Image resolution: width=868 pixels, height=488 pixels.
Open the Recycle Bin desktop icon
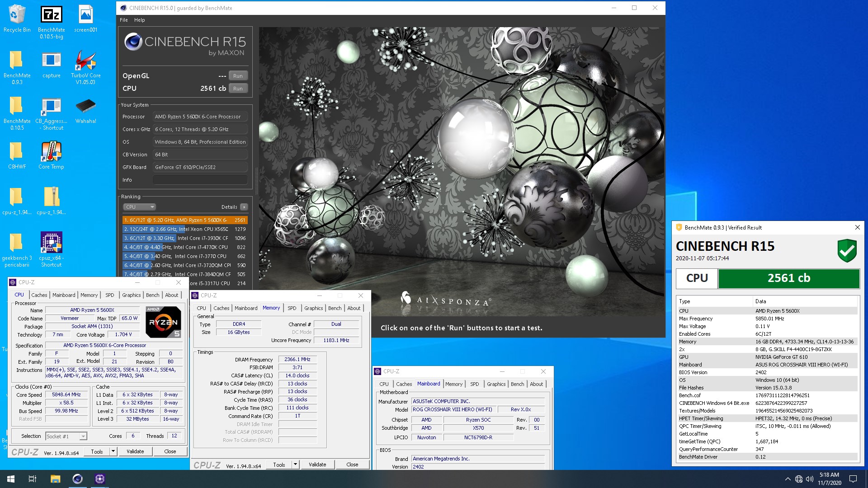point(17,19)
